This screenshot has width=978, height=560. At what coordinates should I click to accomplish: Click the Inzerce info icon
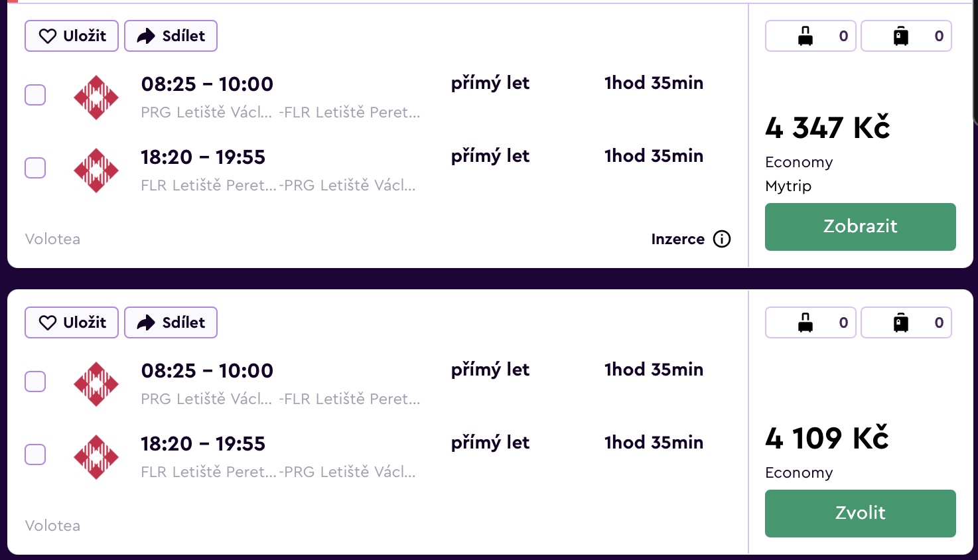coord(722,239)
